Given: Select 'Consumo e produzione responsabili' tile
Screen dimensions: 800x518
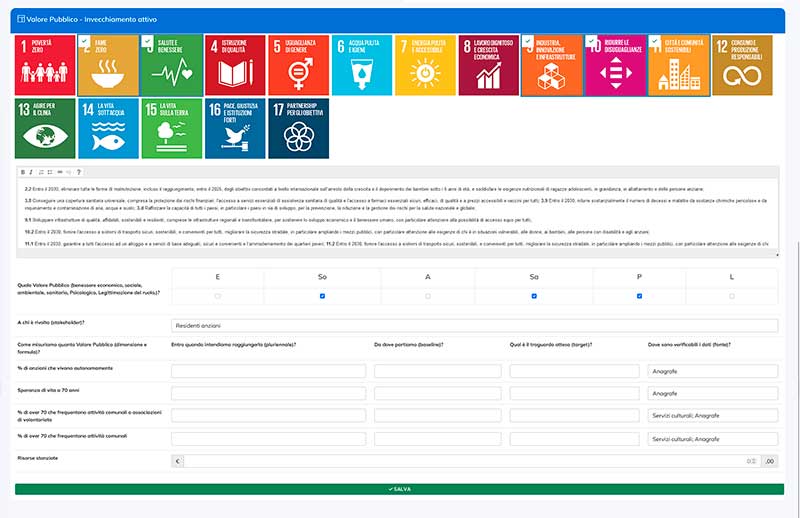Looking at the screenshot, I should [742, 65].
